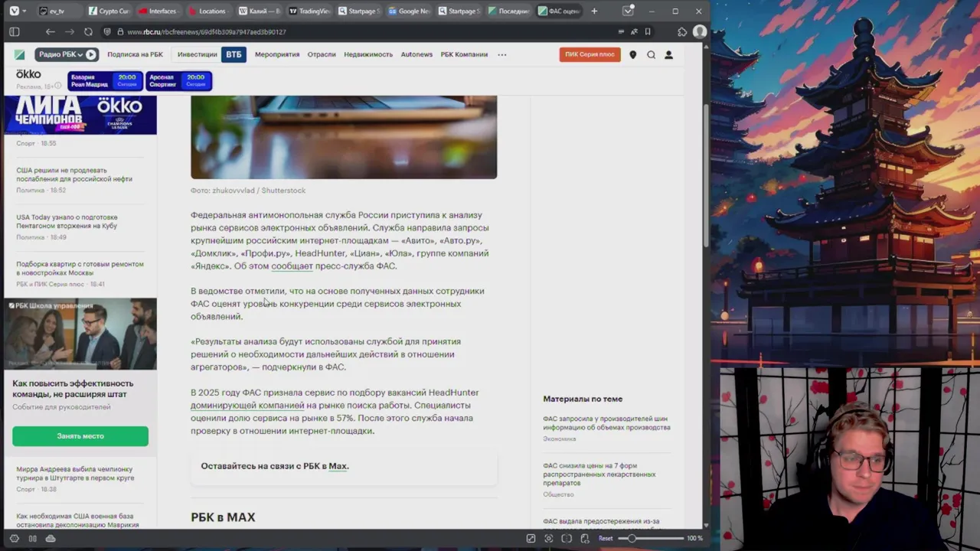980x551 pixels.
Task: Open ФАС запросила у производителей шин
Action: click(x=606, y=423)
